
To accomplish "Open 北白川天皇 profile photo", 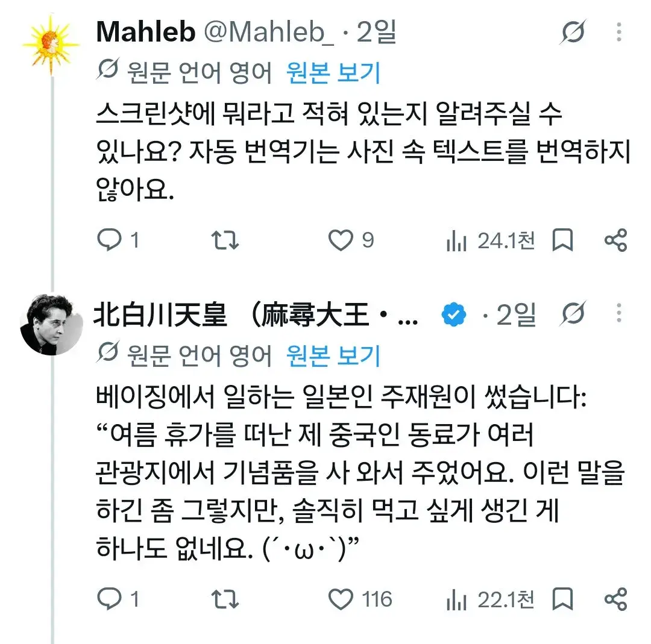I will (x=51, y=324).
